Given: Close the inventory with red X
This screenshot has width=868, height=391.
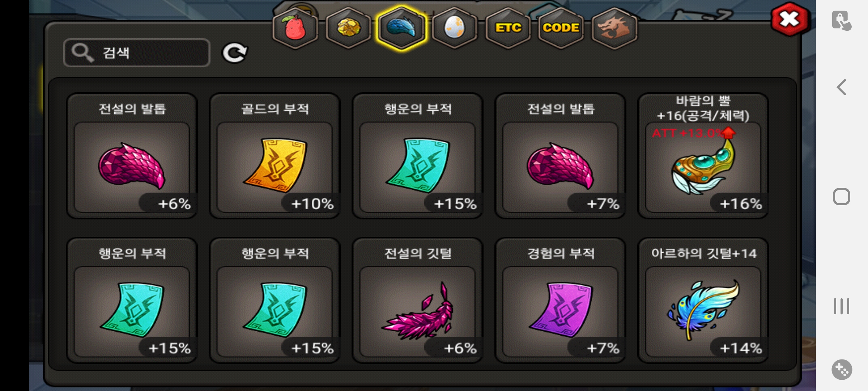Looking at the screenshot, I should [x=790, y=19].
